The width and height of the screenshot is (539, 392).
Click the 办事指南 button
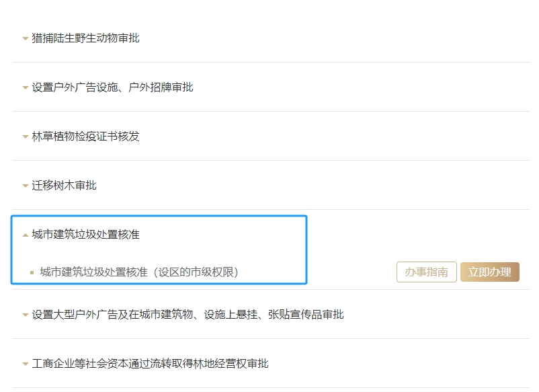pyautogui.click(x=427, y=272)
